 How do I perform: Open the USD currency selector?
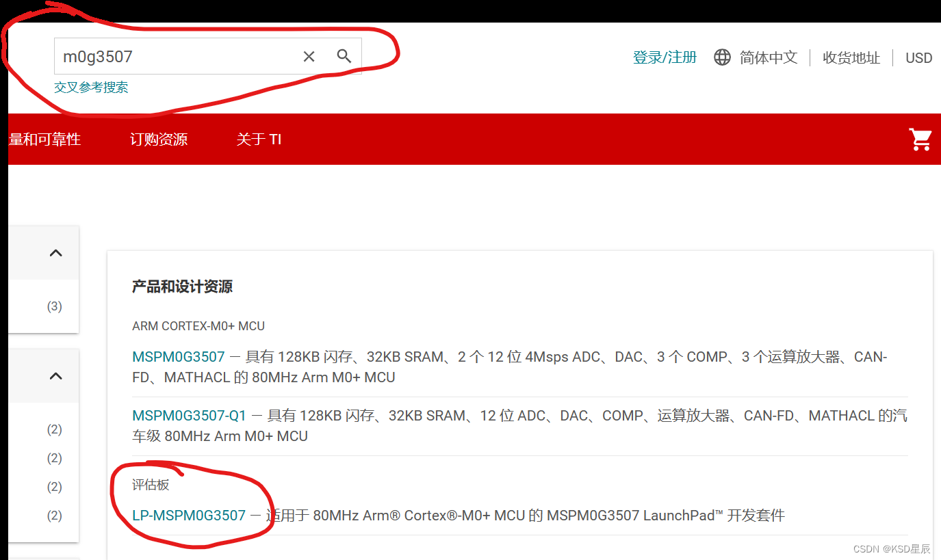point(918,57)
